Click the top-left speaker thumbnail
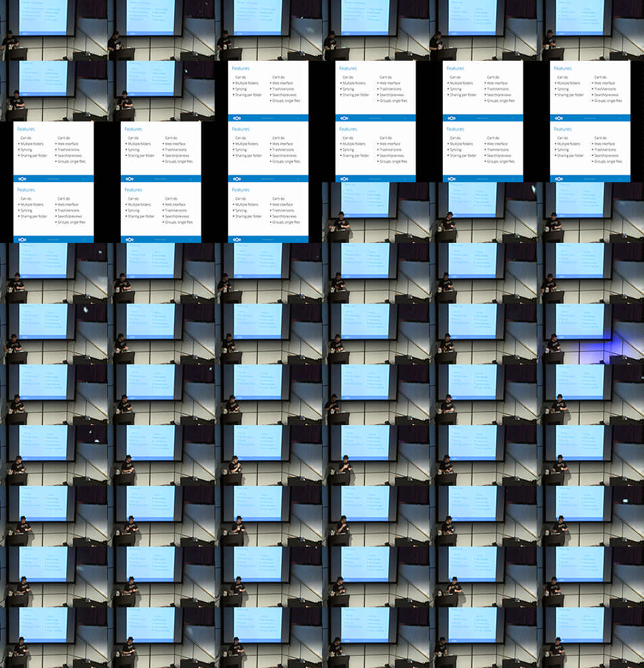 53,30
